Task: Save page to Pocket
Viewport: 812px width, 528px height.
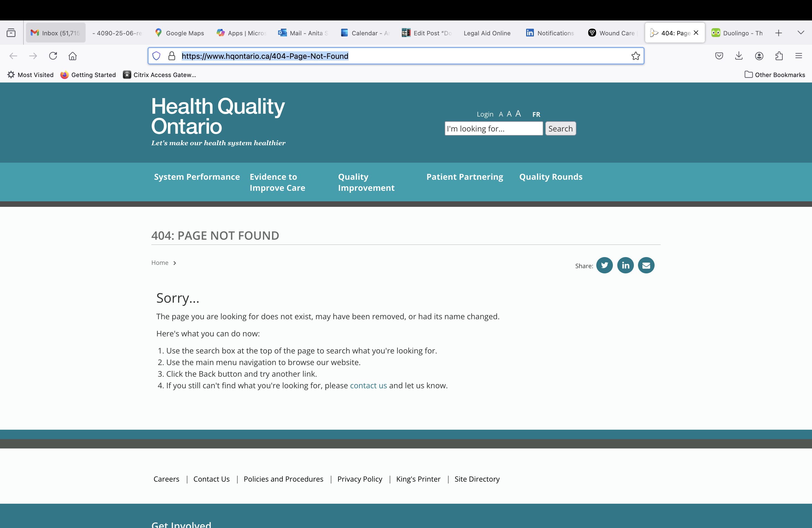Action: (719, 56)
